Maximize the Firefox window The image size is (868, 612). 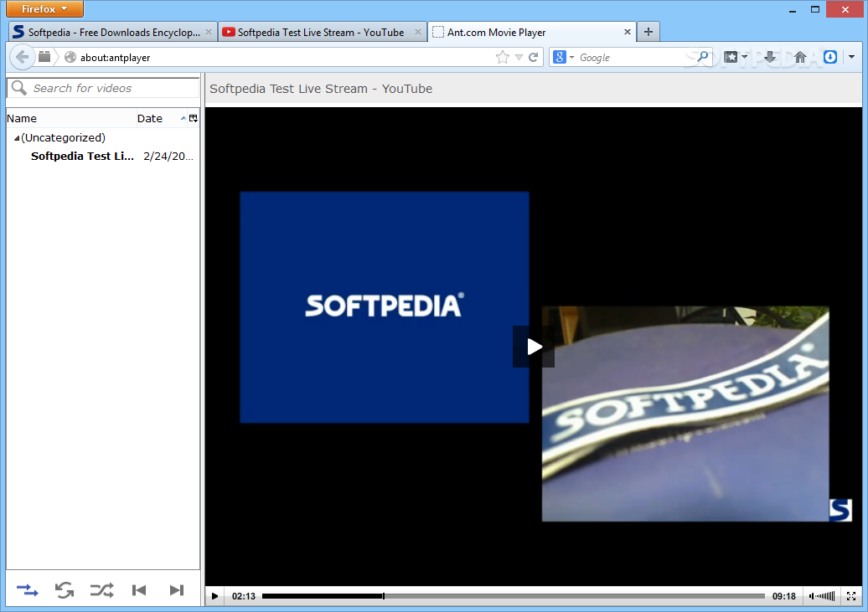[815, 9]
